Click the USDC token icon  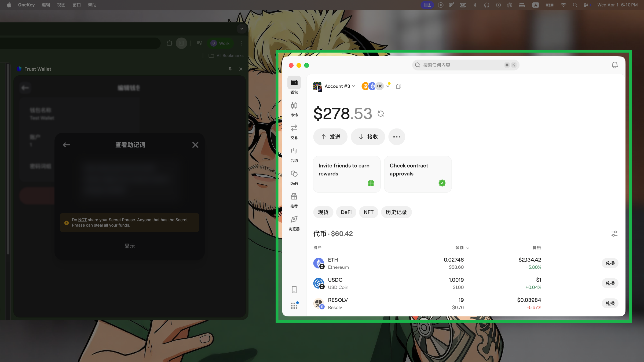[x=319, y=283]
